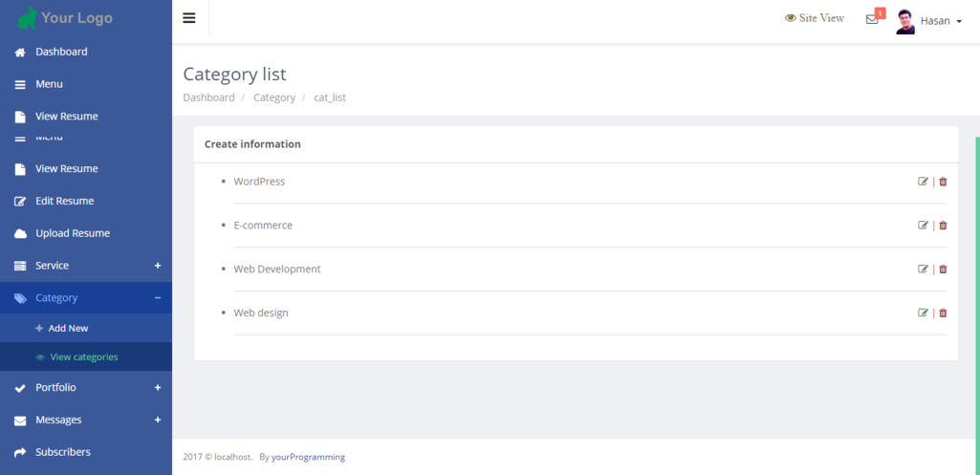Expand the Service submenu
Screen dimensions: 980x475
[158, 266]
